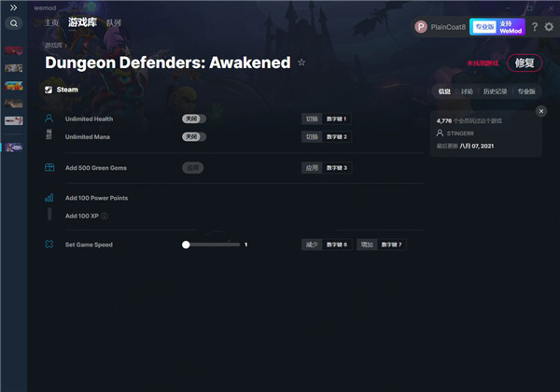Click the stats bar chart category icon
Screen dimensions: 560x392
click(49, 198)
